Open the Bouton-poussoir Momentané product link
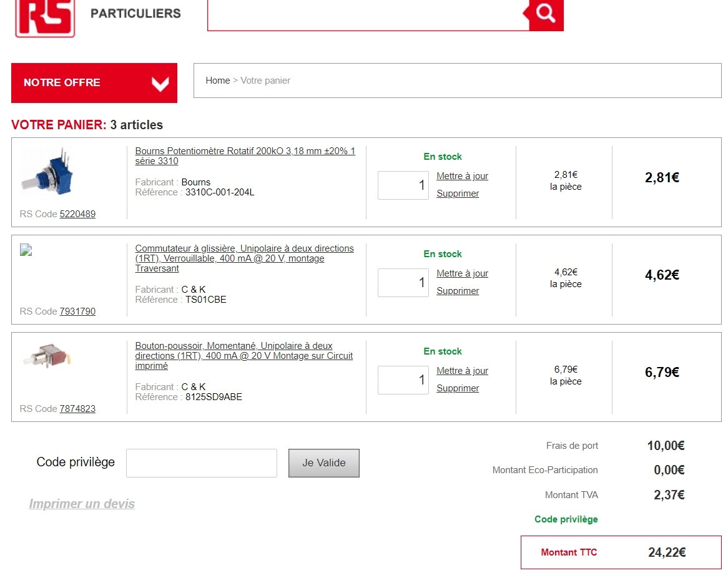Viewport: 728px width, 578px height. click(x=243, y=356)
